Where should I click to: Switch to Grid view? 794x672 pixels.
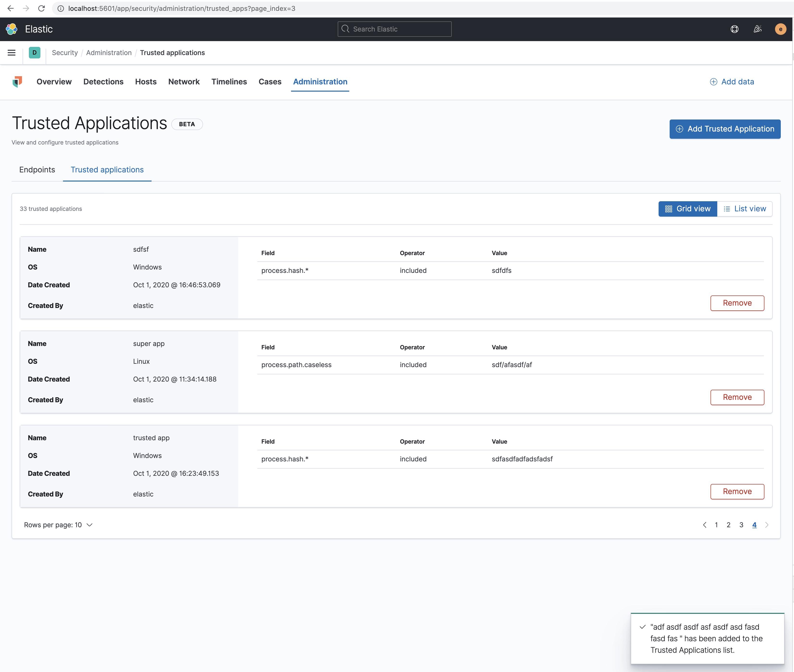687,209
